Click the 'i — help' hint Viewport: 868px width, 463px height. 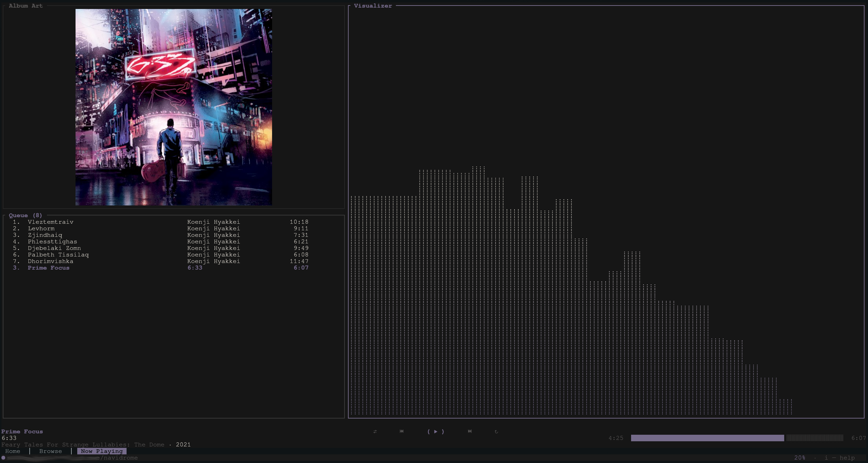pyautogui.click(x=839, y=457)
